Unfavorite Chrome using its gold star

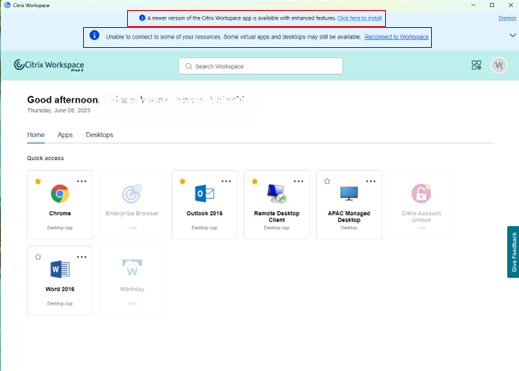[x=38, y=181]
